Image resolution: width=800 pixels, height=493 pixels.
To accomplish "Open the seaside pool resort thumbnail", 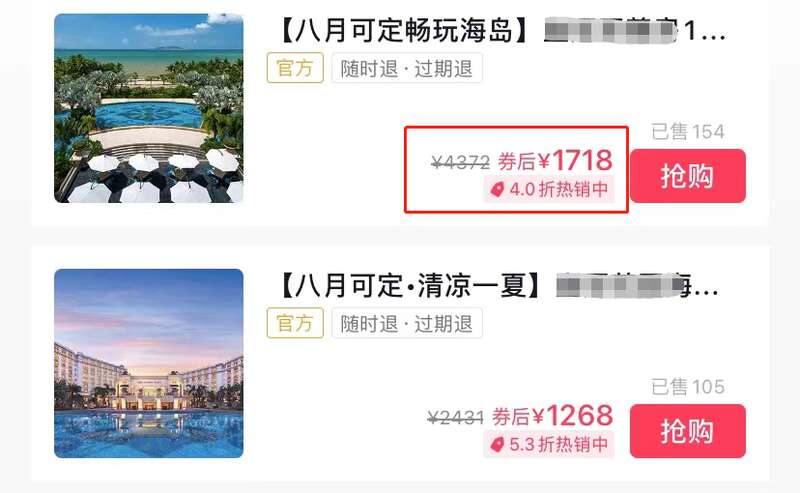I will (148, 108).
